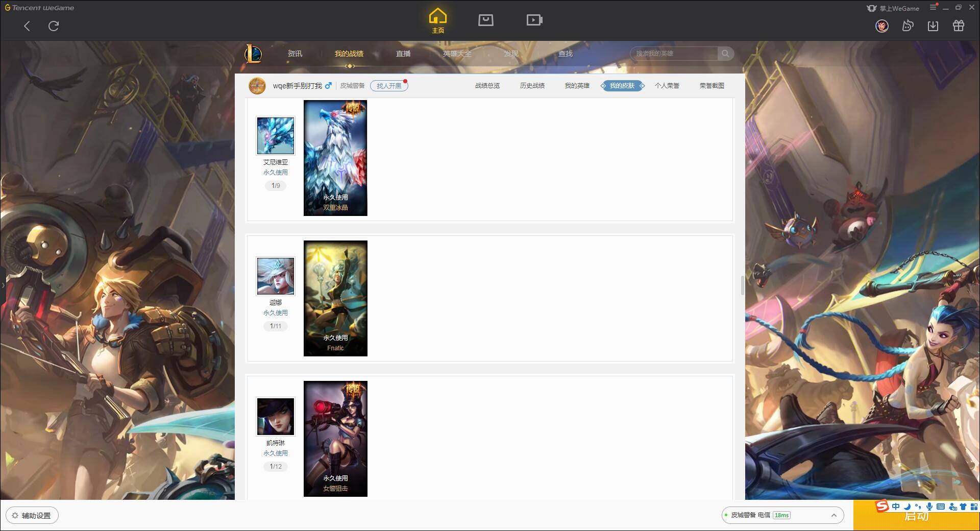980x531 pixels.
Task: Click the search magnifier button
Action: tap(725, 54)
